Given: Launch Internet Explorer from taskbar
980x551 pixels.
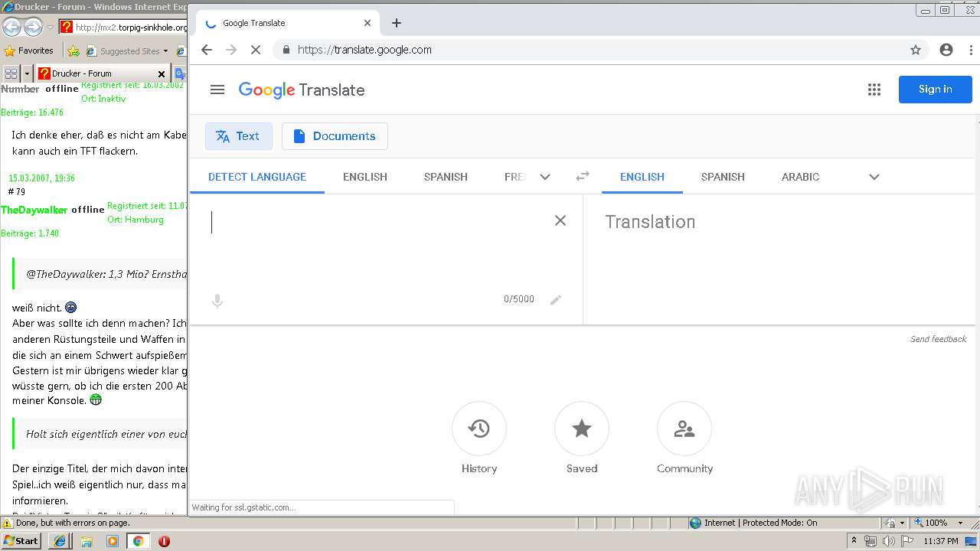Looking at the screenshot, I should click(x=60, y=541).
